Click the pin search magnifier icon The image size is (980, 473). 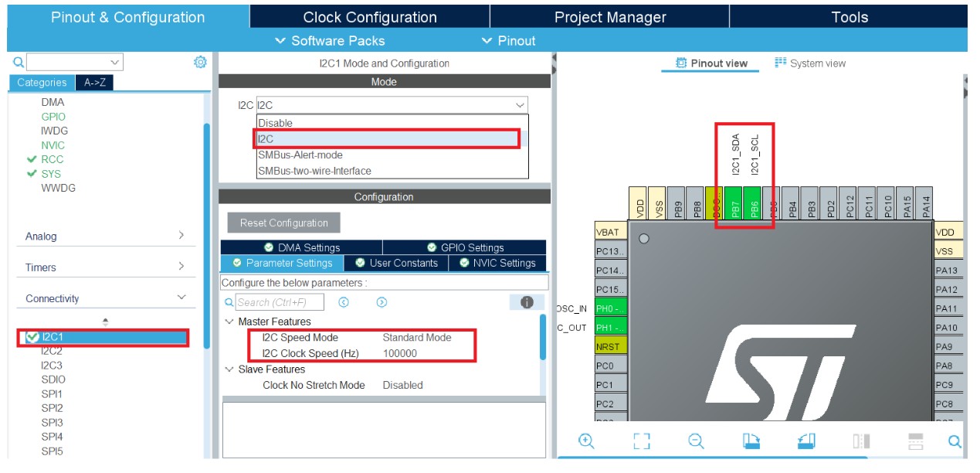pyautogui.click(x=955, y=441)
